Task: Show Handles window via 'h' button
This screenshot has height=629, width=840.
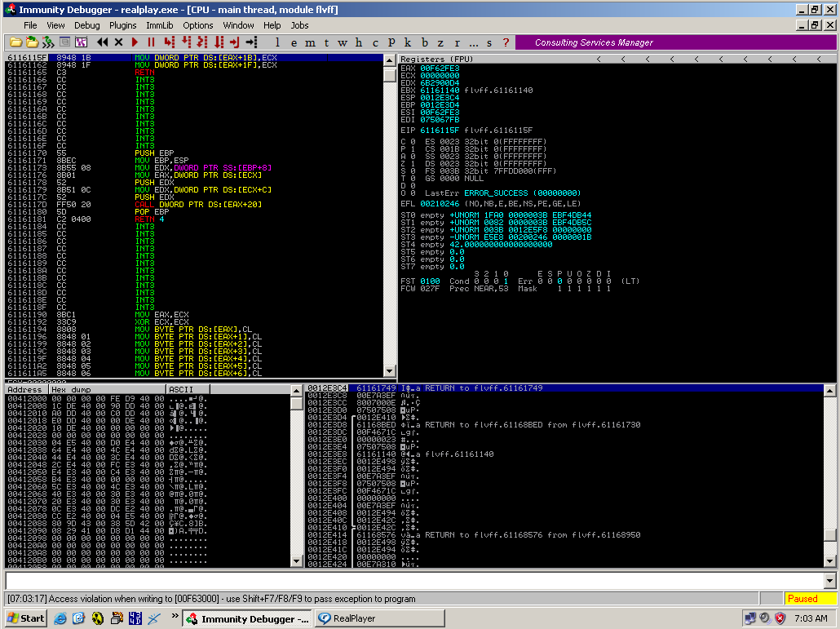Action: click(359, 42)
